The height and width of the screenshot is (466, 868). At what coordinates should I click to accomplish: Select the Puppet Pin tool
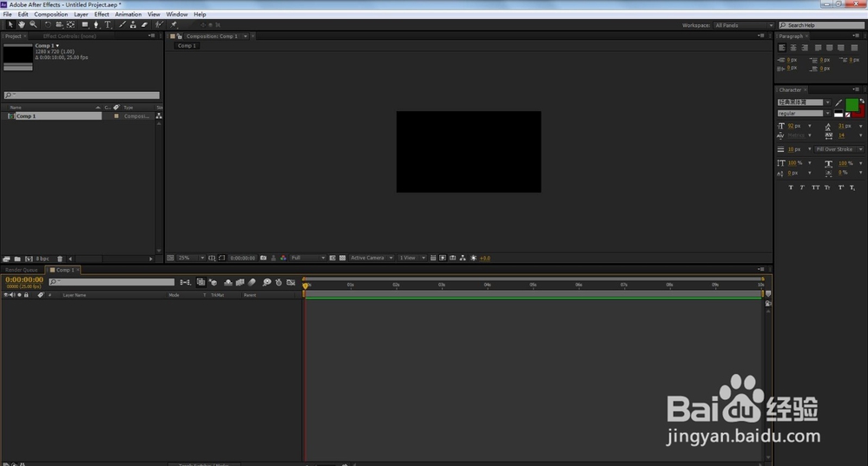[174, 24]
